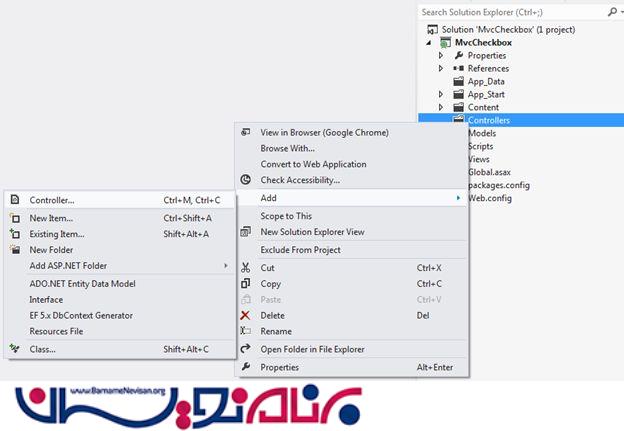Select ADO.NET Entity Data Model
624x431 pixels.
point(82,284)
